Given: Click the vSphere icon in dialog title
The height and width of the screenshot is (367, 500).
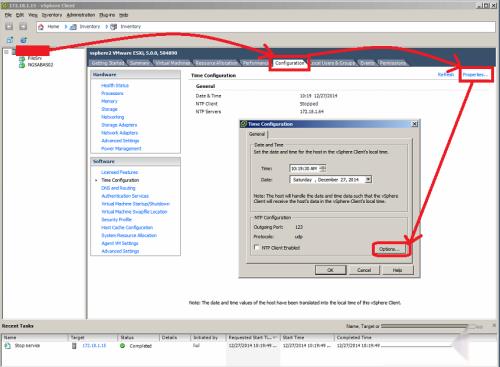Looking at the screenshot, I should coord(244,124).
